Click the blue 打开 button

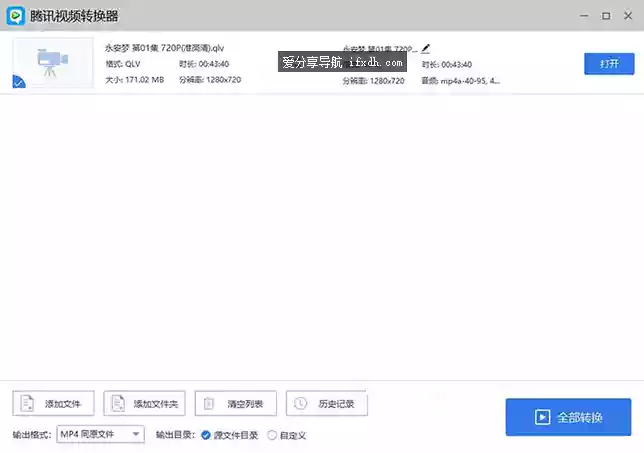609,64
